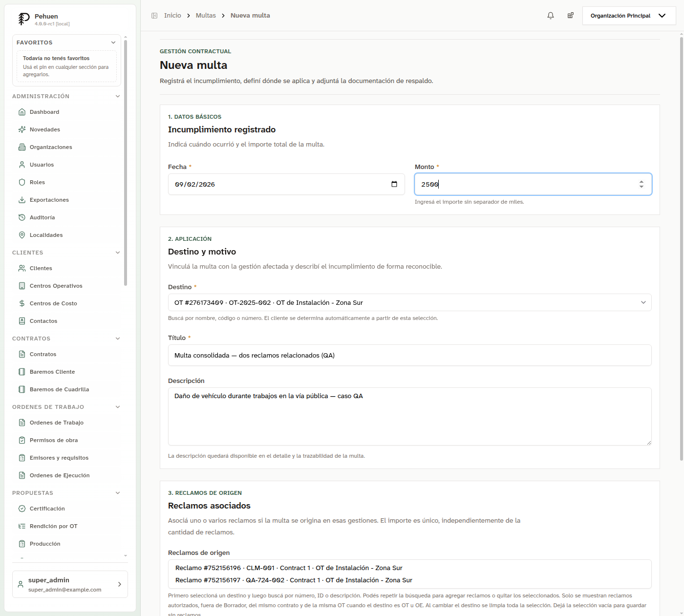Collapse the ADMINISTRACIÓN group
This screenshot has height=616, width=684.
tap(118, 96)
